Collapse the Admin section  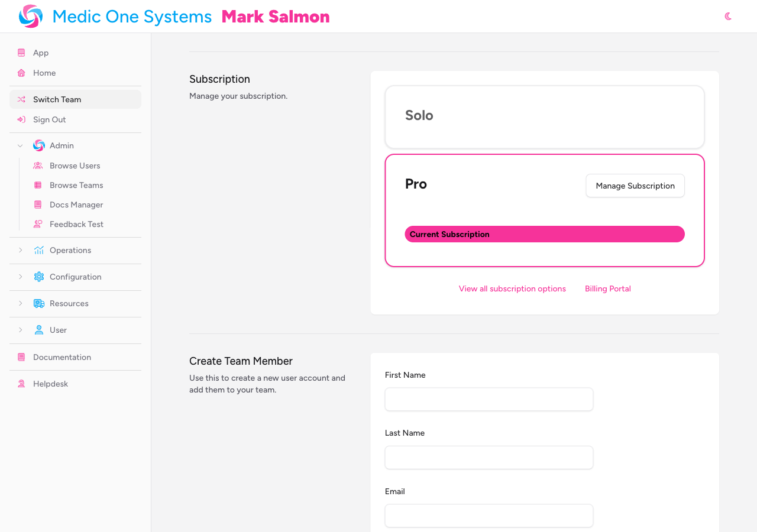pyautogui.click(x=20, y=145)
